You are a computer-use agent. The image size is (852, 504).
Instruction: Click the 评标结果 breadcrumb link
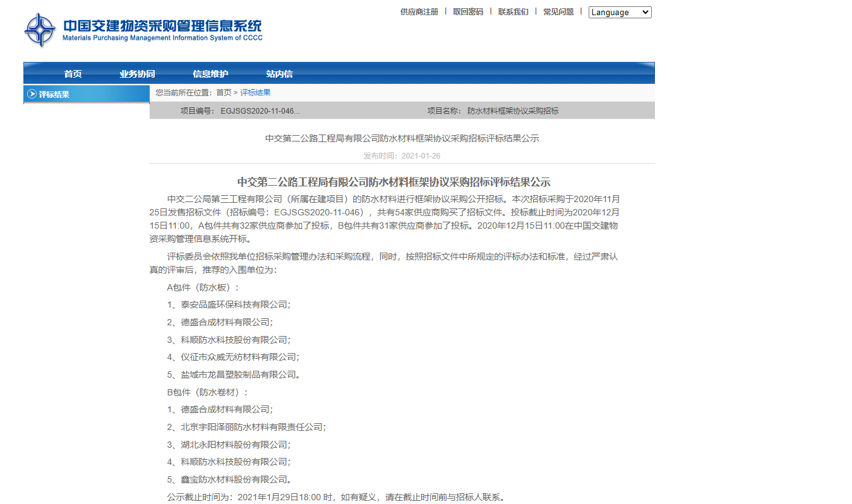click(x=255, y=93)
